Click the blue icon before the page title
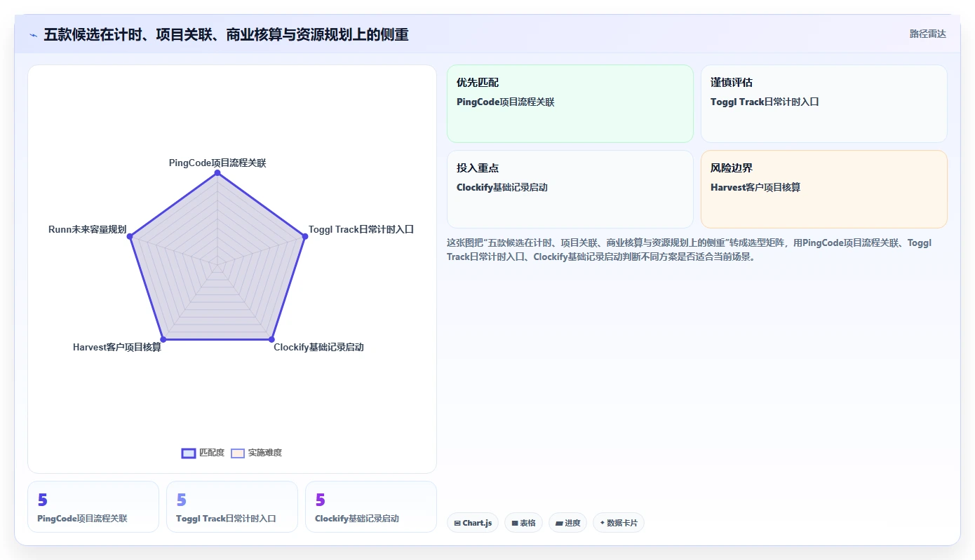Image resolution: width=975 pixels, height=560 pixels. pyautogui.click(x=33, y=34)
